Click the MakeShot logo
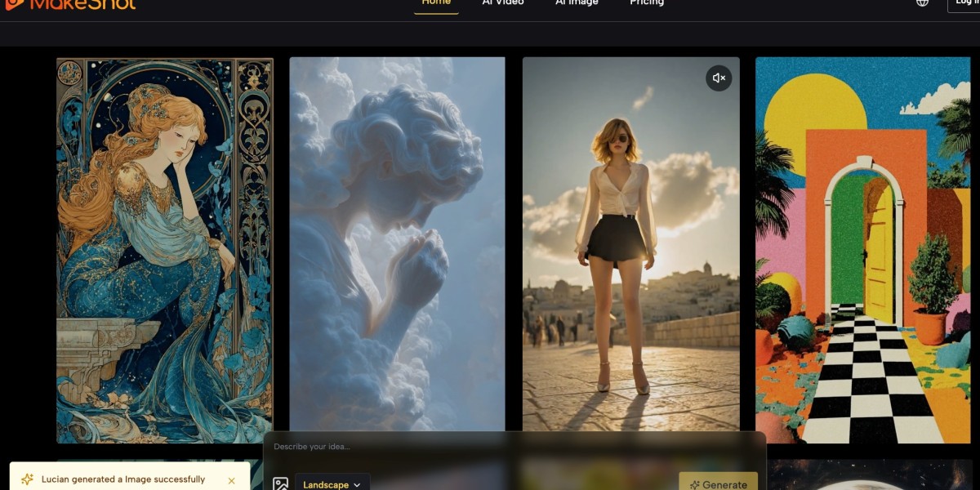Image resolution: width=980 pixels, height=490 pixels. (x=69, y=4)
